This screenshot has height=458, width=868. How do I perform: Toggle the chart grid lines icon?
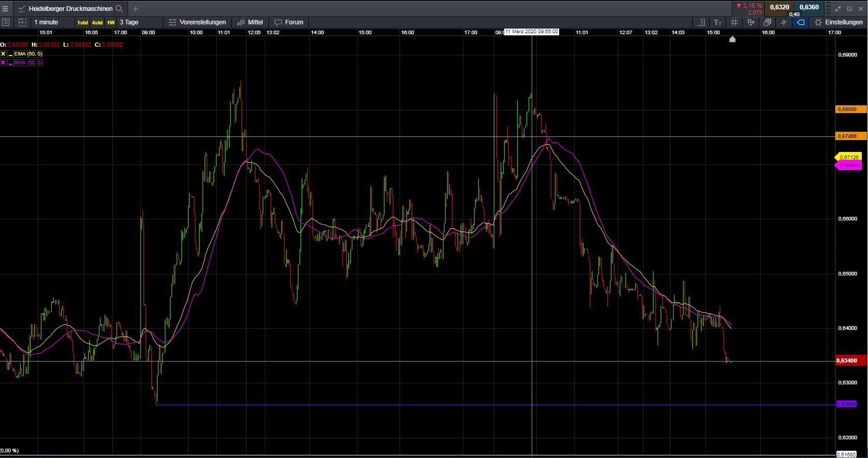coord(734,22)
